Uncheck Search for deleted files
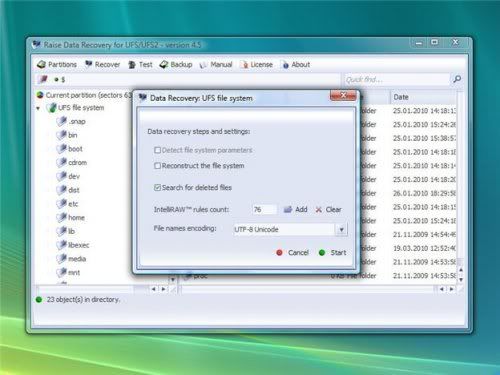The image size is (500, 375). pos(157,188)
